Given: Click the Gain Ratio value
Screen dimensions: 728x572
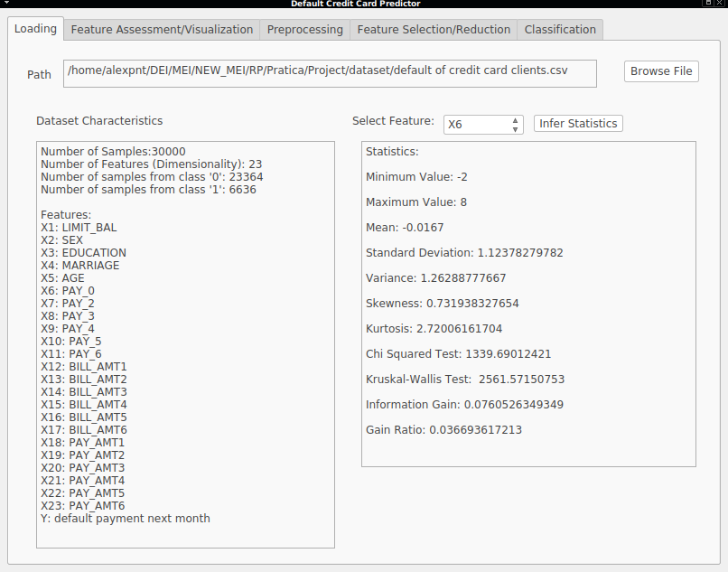Looking at the screenshot, I should click(x=443, y=430).
